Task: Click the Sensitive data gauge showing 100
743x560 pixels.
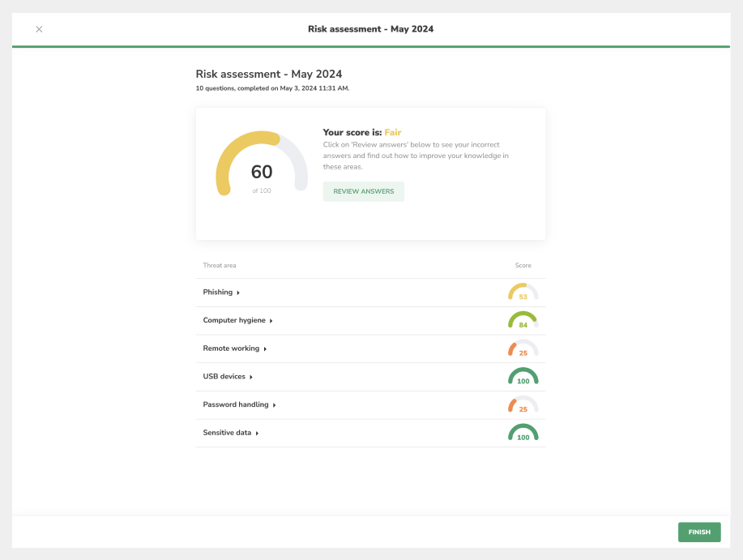Action: click(x=523, y=434)
